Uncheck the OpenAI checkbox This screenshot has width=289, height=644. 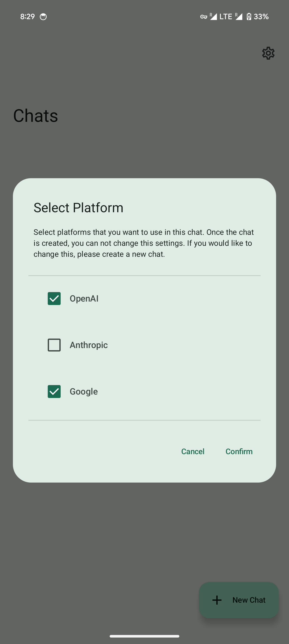pos(54,299)
